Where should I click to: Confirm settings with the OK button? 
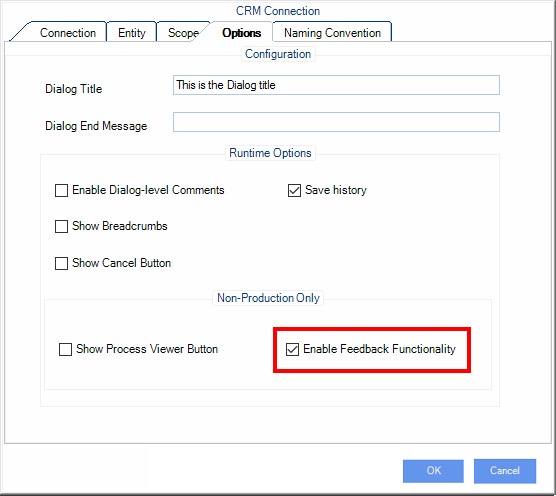[433, 471]
